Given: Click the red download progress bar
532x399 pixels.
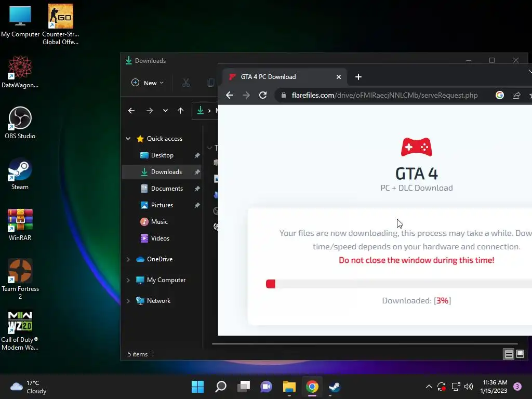Looking at the screenshot, I should pyautogui.click(x=270, y=284).
